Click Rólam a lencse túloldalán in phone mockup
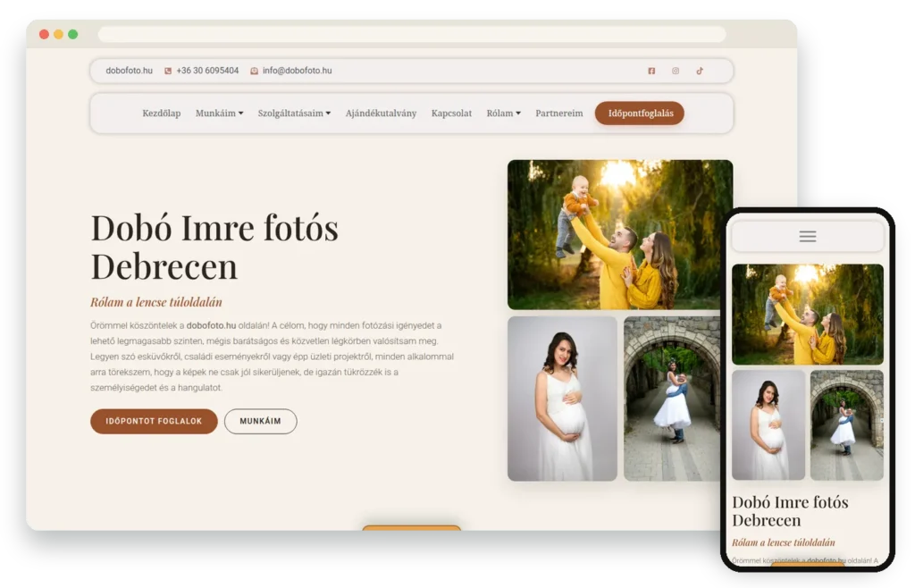This screenshot has height=588, width=915. pyautogui.click(x=784, y=542)
